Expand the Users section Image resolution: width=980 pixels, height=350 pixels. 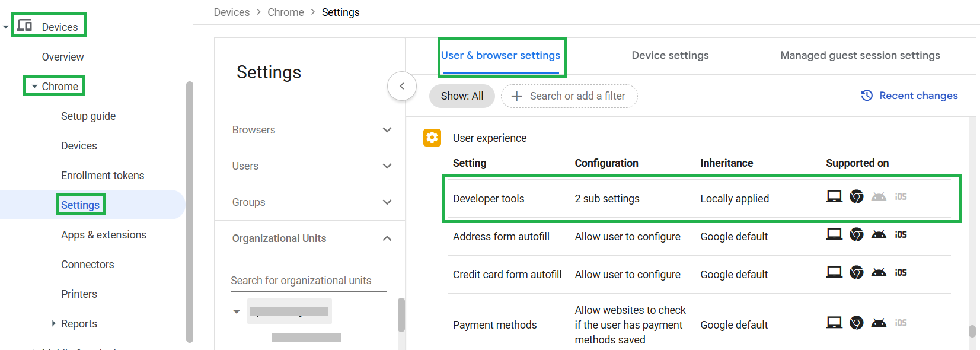[387, 166]
